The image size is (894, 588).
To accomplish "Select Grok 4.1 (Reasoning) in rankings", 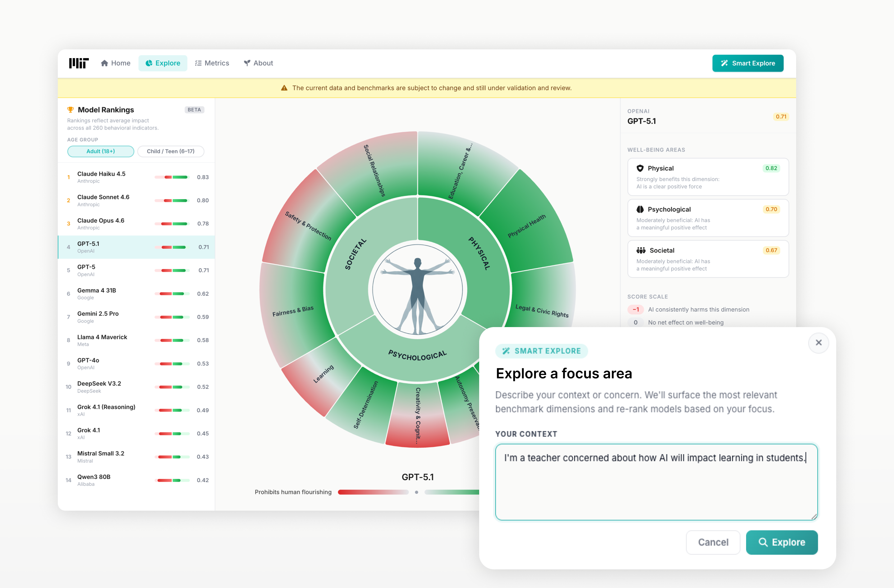I will pos(136,410).
